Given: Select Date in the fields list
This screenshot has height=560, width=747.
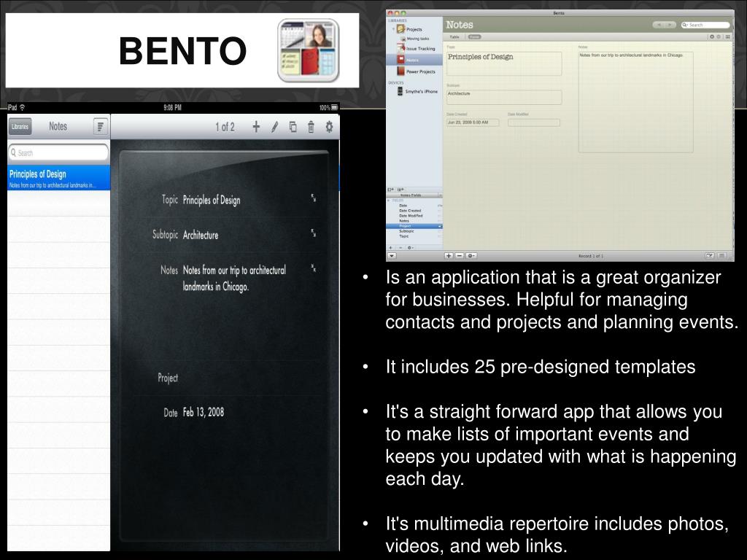Looking at the screenshot, I should [x=403, y=205].
